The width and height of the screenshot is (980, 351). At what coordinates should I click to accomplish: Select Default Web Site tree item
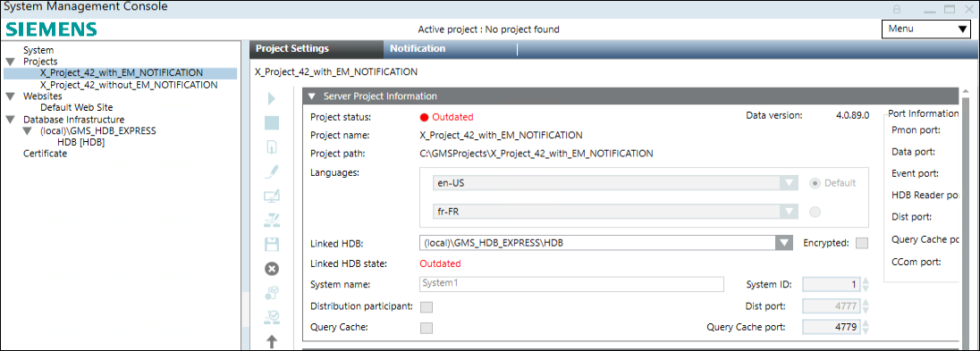76,107
